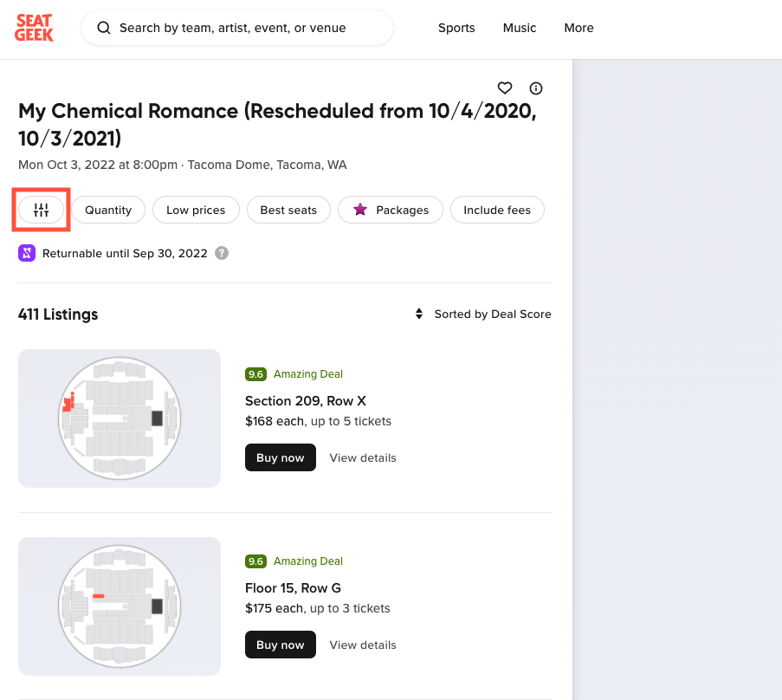Click the SeatGeek logo
Screen dimensions: 782x700
pyautogui.click(x=34, y=28)
